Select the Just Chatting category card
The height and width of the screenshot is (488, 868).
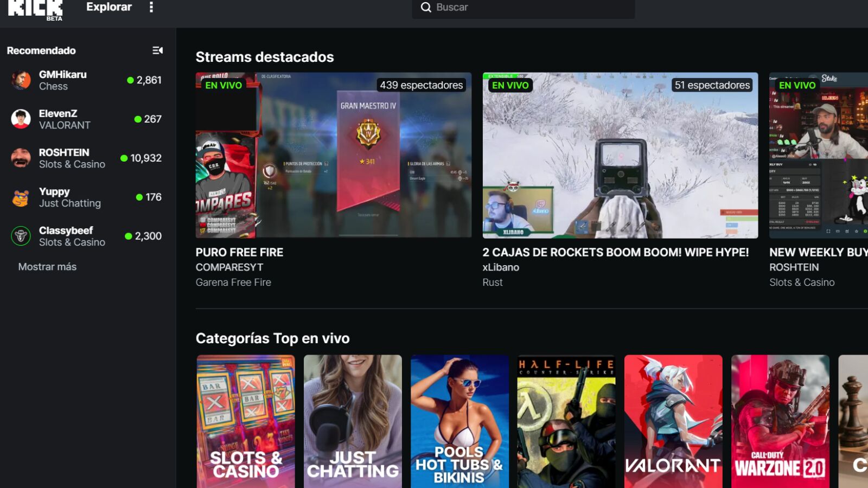353,421
